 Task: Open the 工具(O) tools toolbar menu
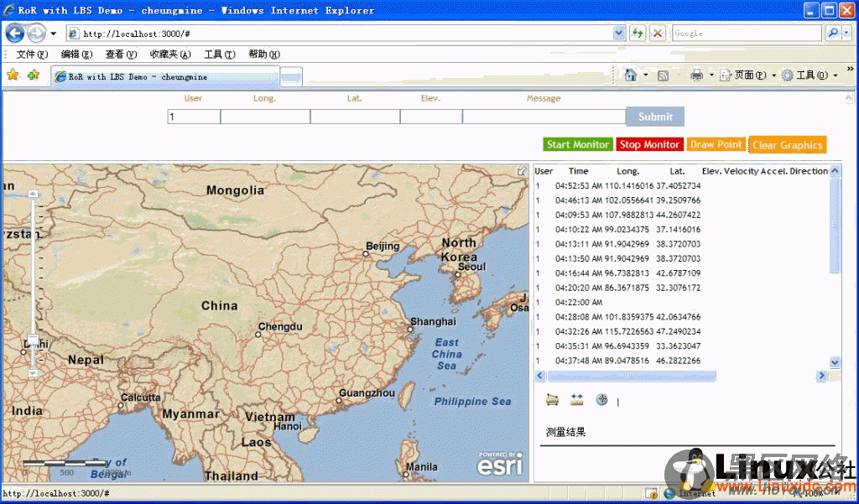click(x=810, y=75)
